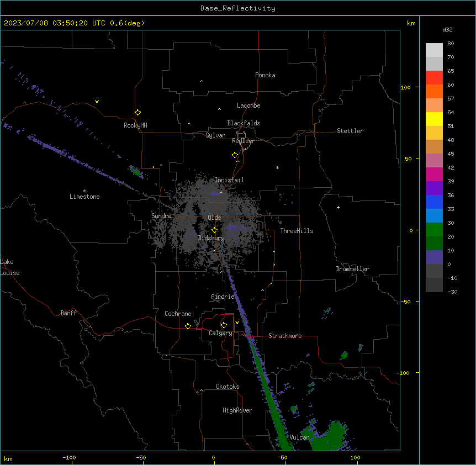Click the HighRiver label
This screenshot has height=465, width=476.
point(237,410)
